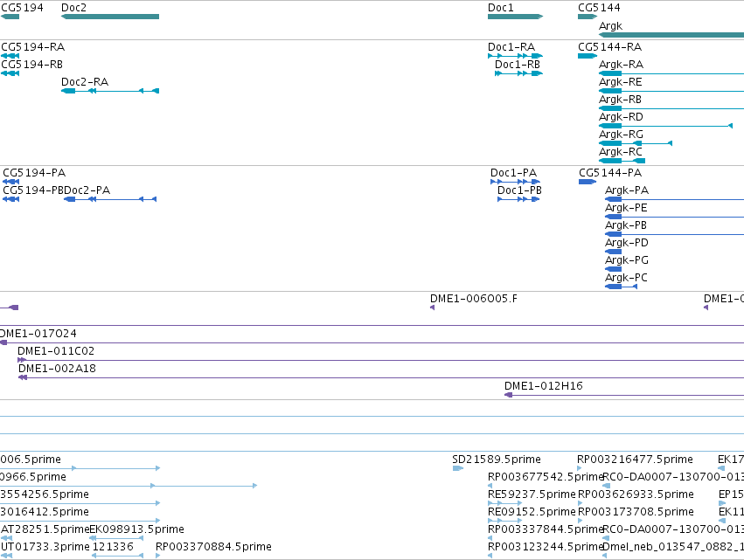Click the CG5194 gene label
The width and height of the screenshot is (744, 560).
pyautogui.click(x=22, y=8)
